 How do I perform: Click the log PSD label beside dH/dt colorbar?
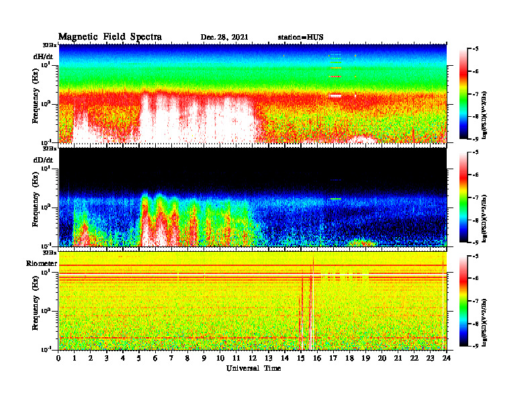point(484,114)
